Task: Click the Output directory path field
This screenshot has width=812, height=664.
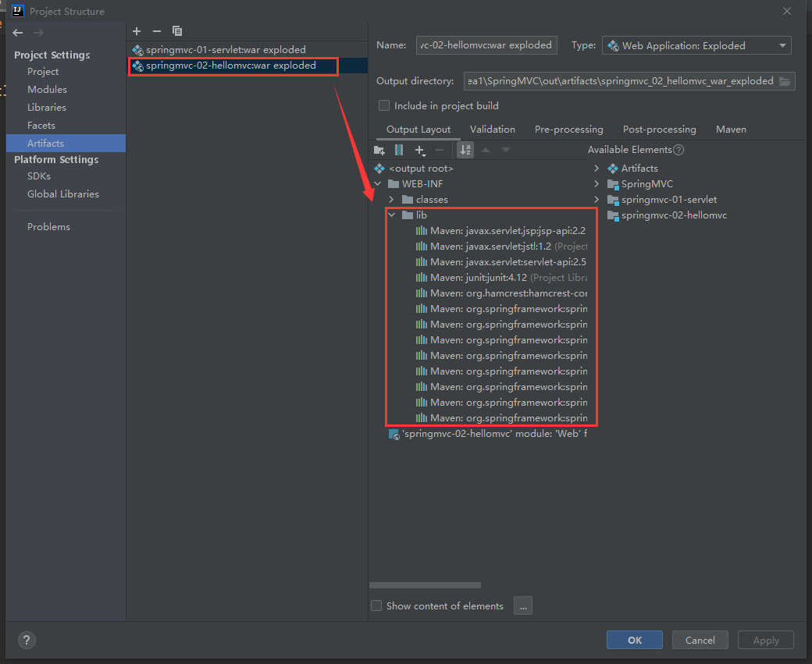Action: click(621, 81)
